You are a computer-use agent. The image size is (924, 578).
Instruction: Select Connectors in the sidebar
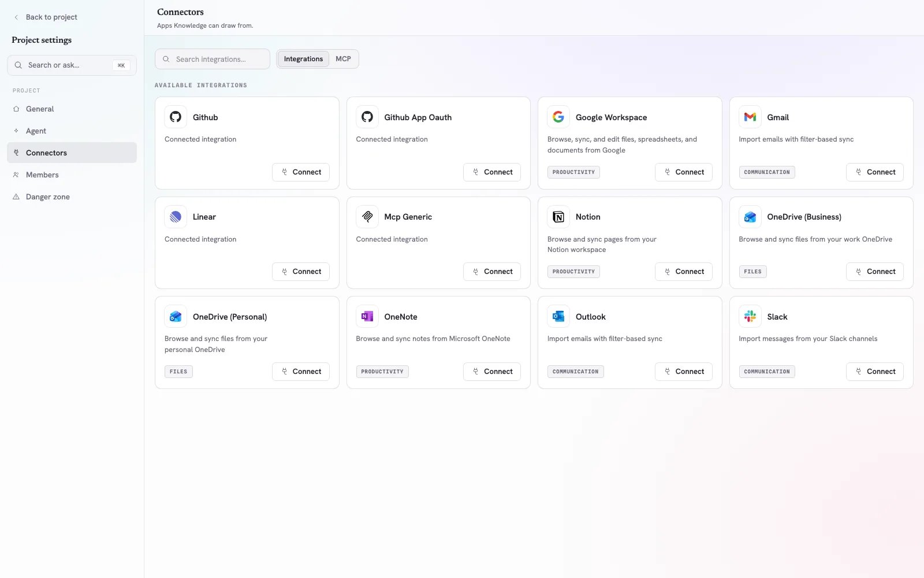coord(72,153)
